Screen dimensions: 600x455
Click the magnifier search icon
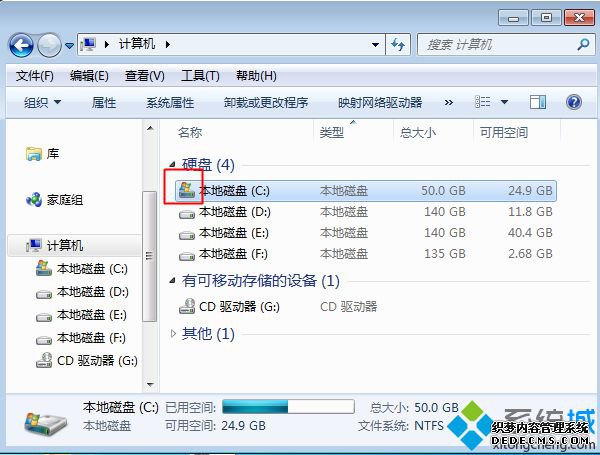[584, 45]
